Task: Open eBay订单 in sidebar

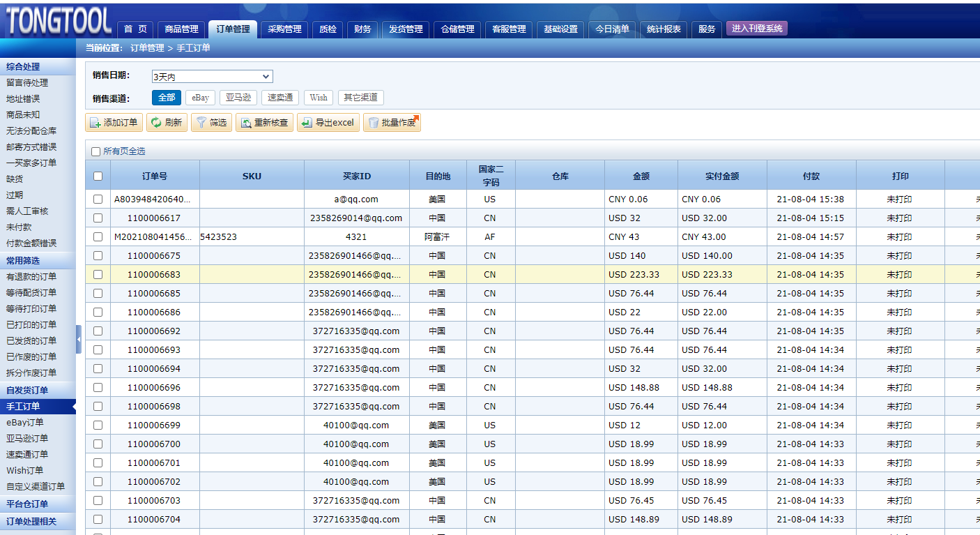Action: [25, 423]
